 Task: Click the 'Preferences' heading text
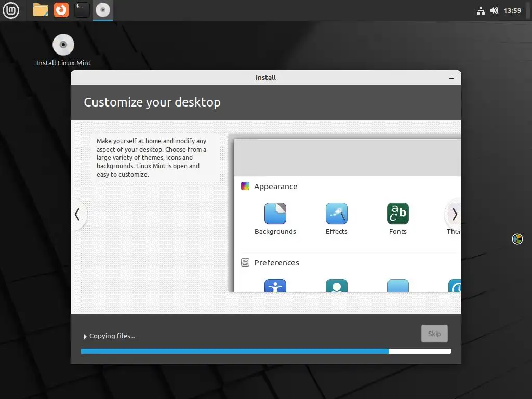[276, 262]
